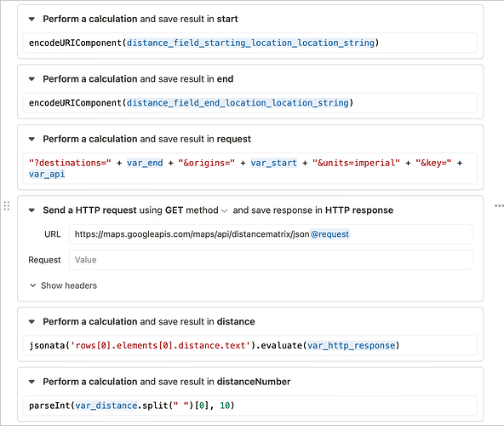Open the three-dot menu for HTTP step

pos(499,205)
